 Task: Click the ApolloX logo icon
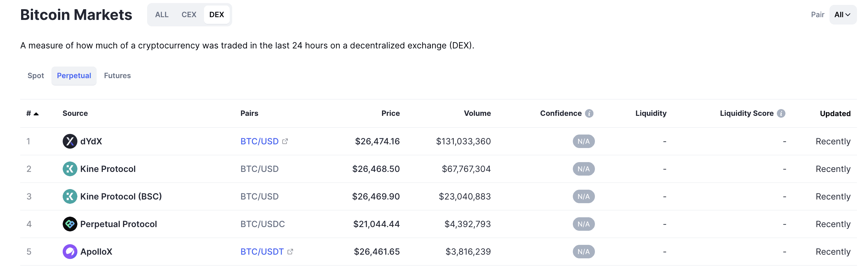pos(70,252)
